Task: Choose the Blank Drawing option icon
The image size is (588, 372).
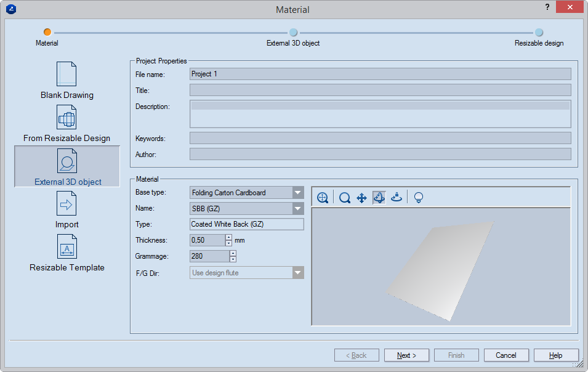Action: 66,74
